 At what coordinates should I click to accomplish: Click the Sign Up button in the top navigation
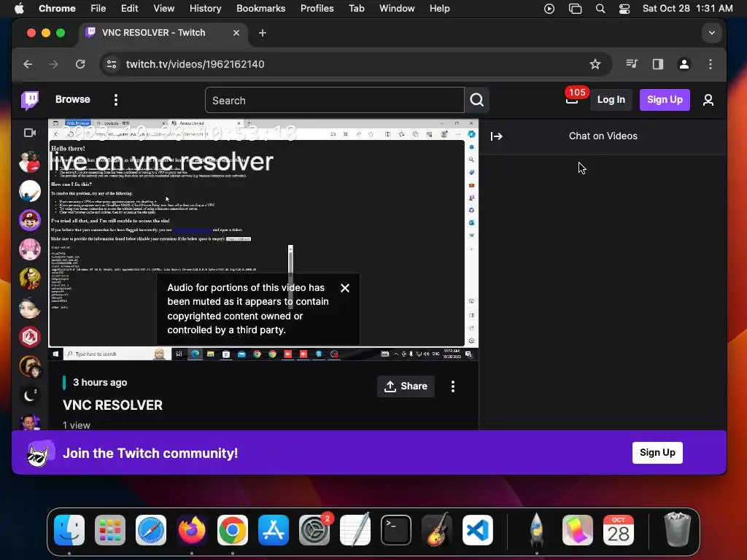point(665,99)
